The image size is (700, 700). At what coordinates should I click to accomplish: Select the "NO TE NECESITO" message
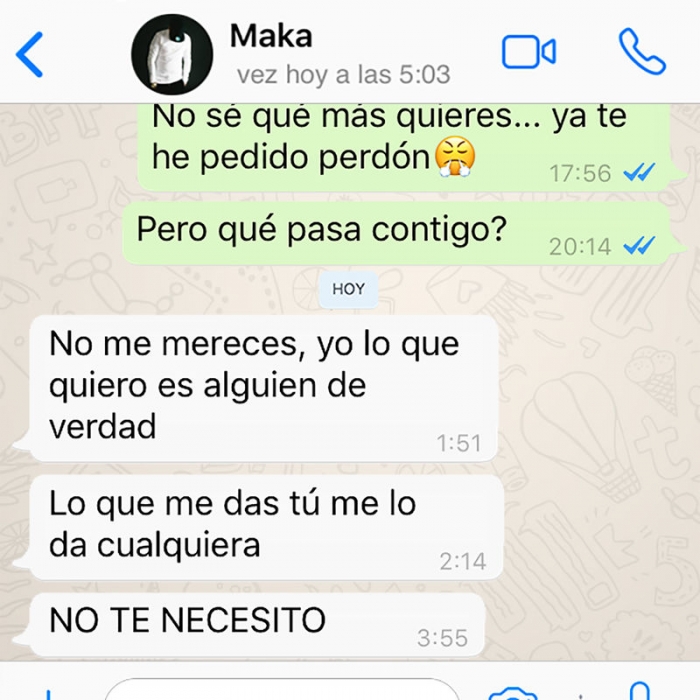pyautogui.click(x=257, y=625)
